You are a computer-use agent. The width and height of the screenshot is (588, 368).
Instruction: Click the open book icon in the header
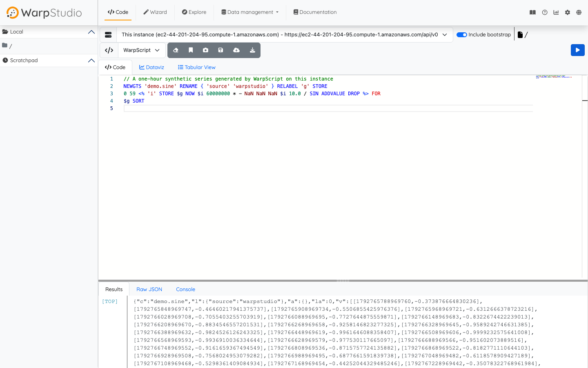[x=532, y=12]
